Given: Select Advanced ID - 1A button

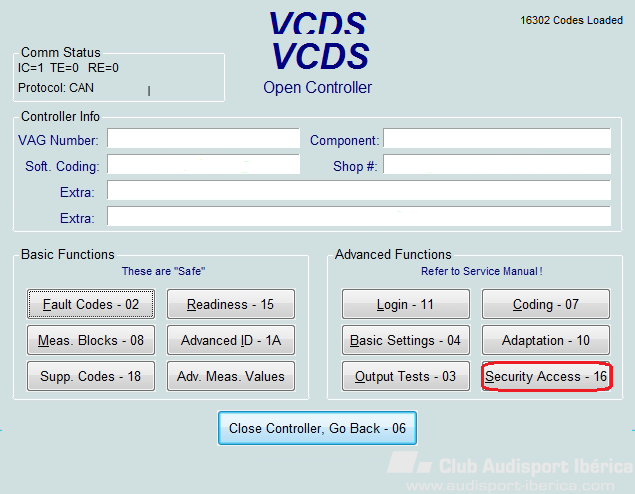Looking at the screenshot, I should pyautogui.click(x=231, y=340).
